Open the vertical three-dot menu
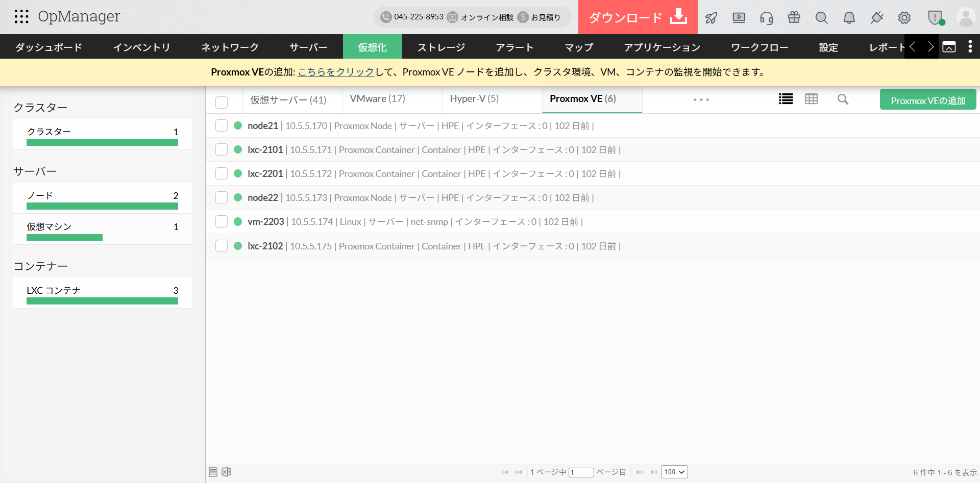 tap(970, 46)
